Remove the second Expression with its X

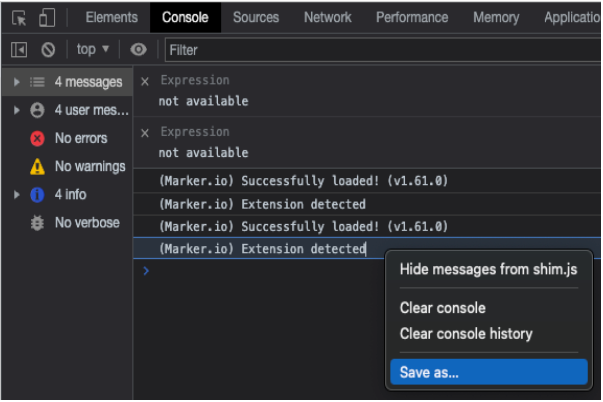pos(145,132)
